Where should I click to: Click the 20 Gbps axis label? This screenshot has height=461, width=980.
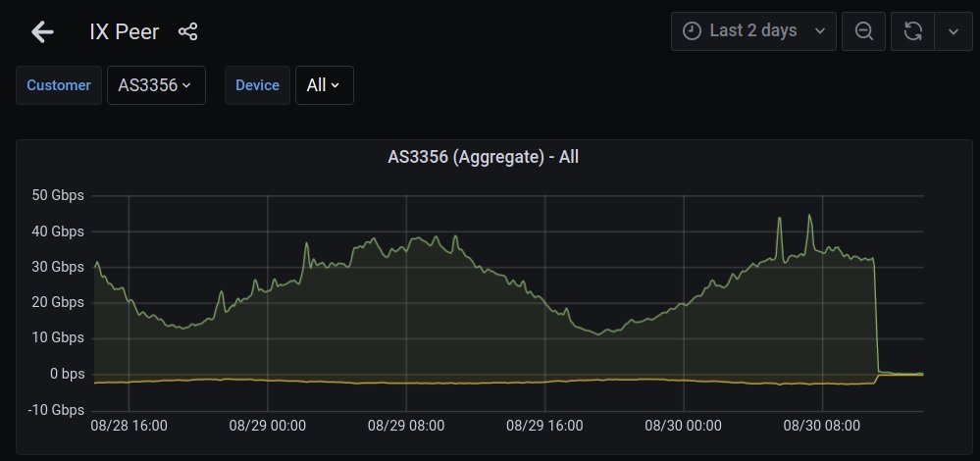pos(58,303)
